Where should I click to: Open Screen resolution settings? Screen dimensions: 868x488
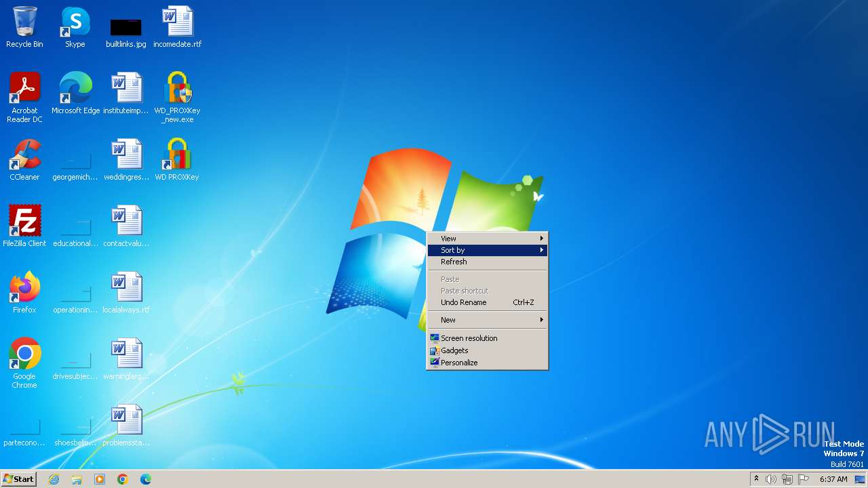pos(487,338)
